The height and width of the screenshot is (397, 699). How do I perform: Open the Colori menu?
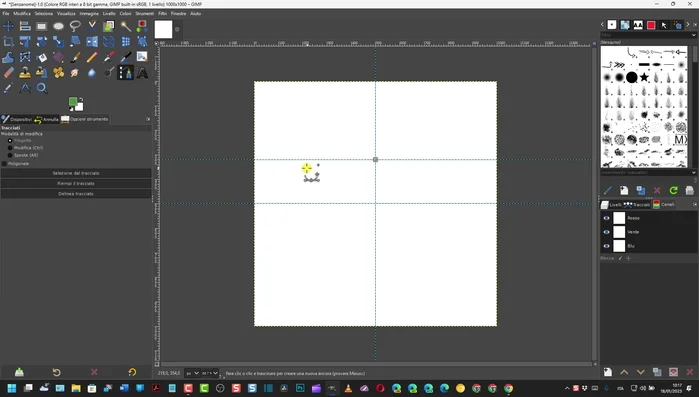click(125, 14)
